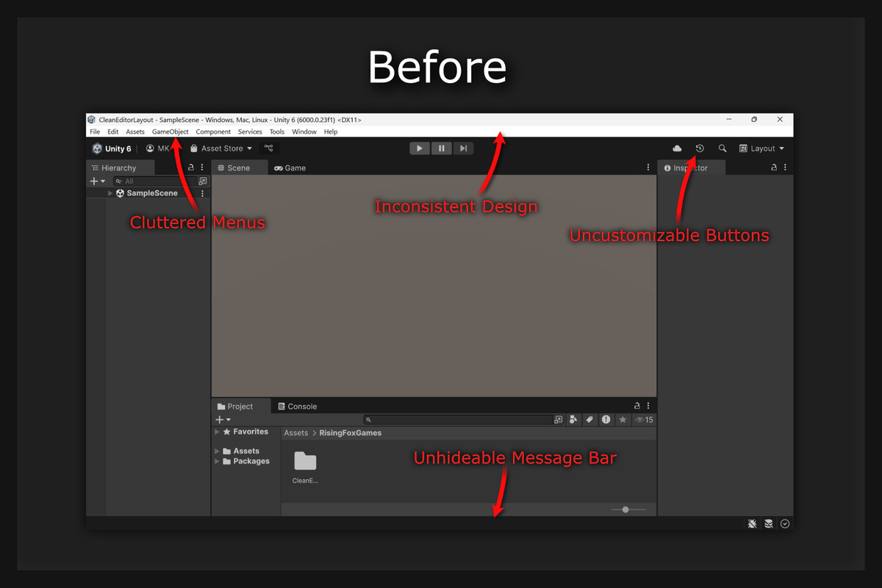Open version control with the Plastic SCM icon
Viewport: 882px width, 588px height.
click(x=268, y=148)
